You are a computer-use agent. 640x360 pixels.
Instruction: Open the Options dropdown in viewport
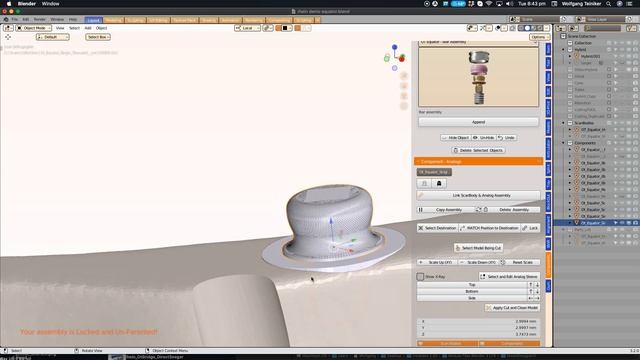click(539, 37)
